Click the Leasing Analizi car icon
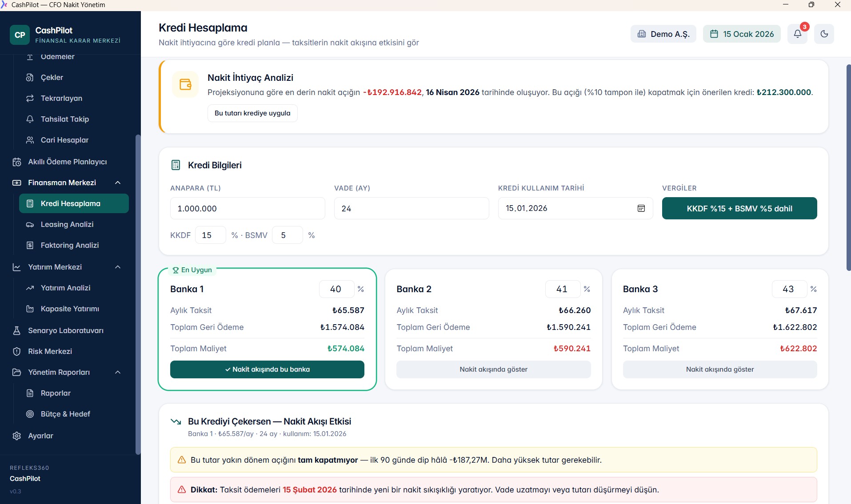 click(30, 225)
